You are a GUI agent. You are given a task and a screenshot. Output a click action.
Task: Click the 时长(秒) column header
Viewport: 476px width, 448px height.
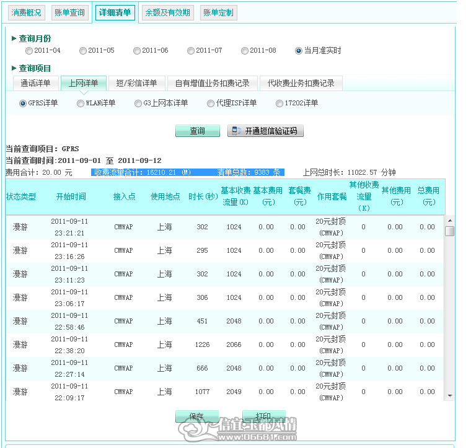203,196
